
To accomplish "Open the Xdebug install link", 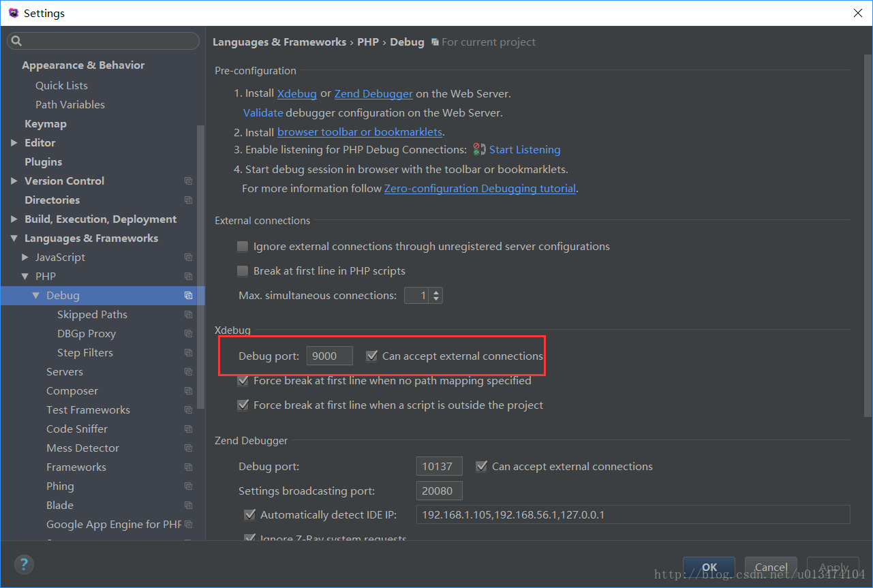I will click(x=297, y=93).
